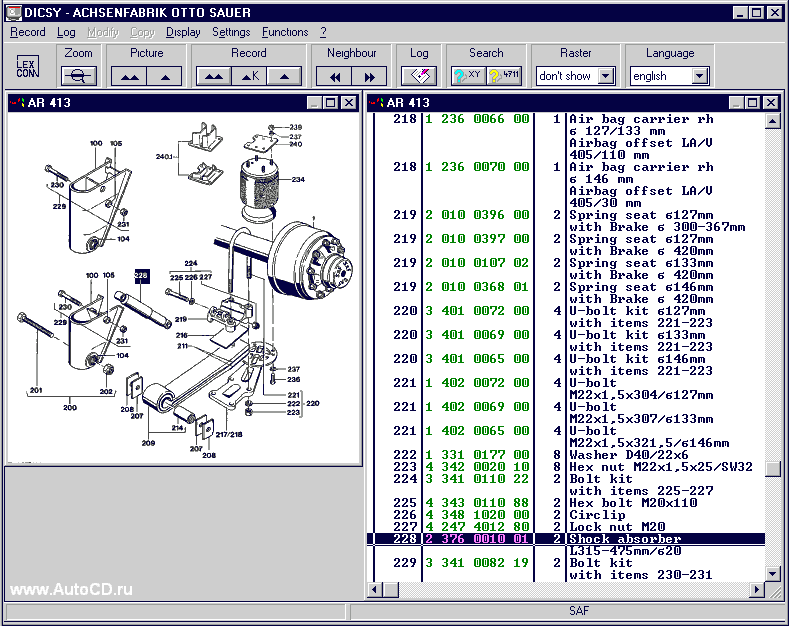
Task: Select the Spring seat row 2 010 0397 00
Action: (x=566, y=245)
